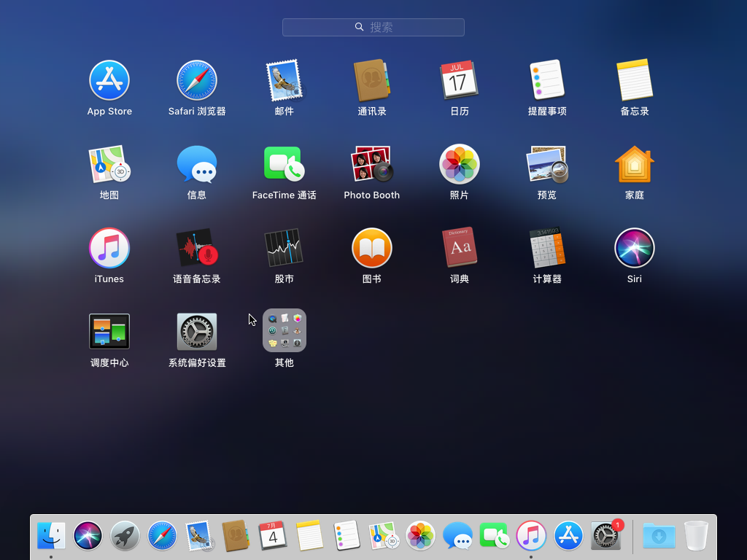Open the 预览 preview app
The height and width of the screenshot is (560, 747).
tap(547, 164)
